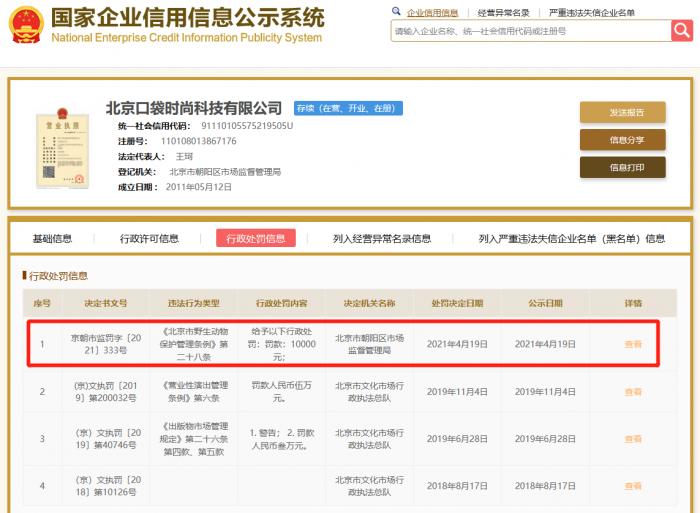Viewport: 700px width, 513px height.
Task: Click 查看 for penalty record row 1
Action: tap(633, 344)
